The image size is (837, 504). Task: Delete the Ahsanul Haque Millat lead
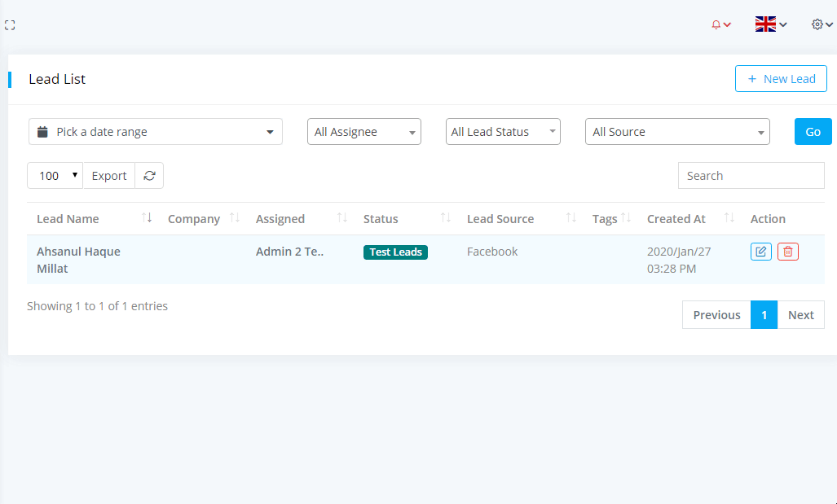click(x=787, y=252)
